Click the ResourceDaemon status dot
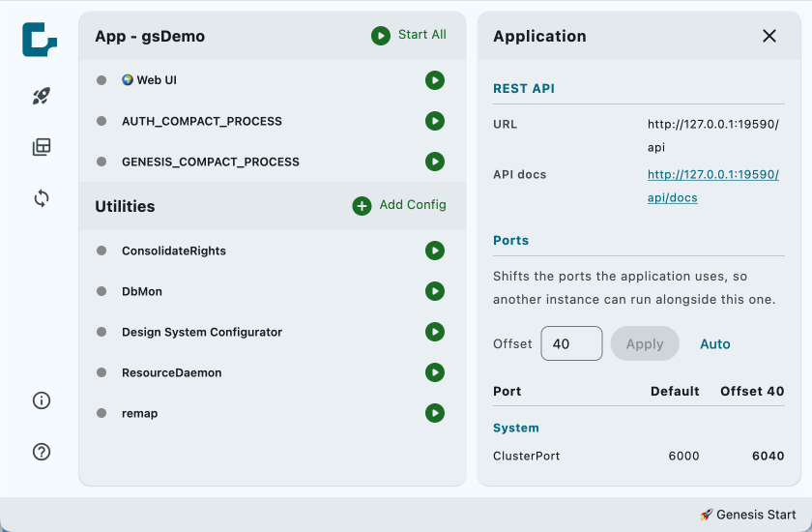Image resolution: width=812 pixels, height=532 pixels. [101, 372]
